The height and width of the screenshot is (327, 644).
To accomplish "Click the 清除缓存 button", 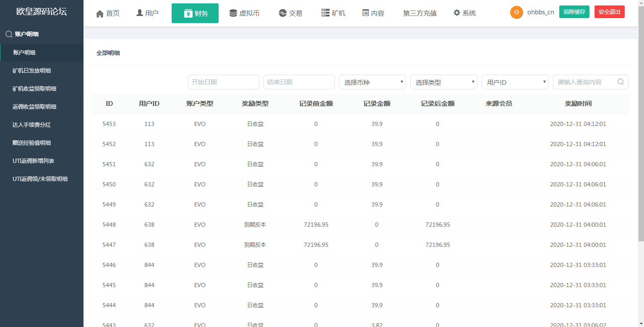I will click(574, 12).
